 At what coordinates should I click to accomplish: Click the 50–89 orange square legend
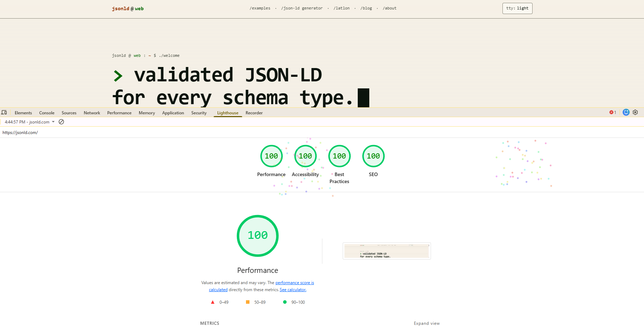(x=256, y=302)
